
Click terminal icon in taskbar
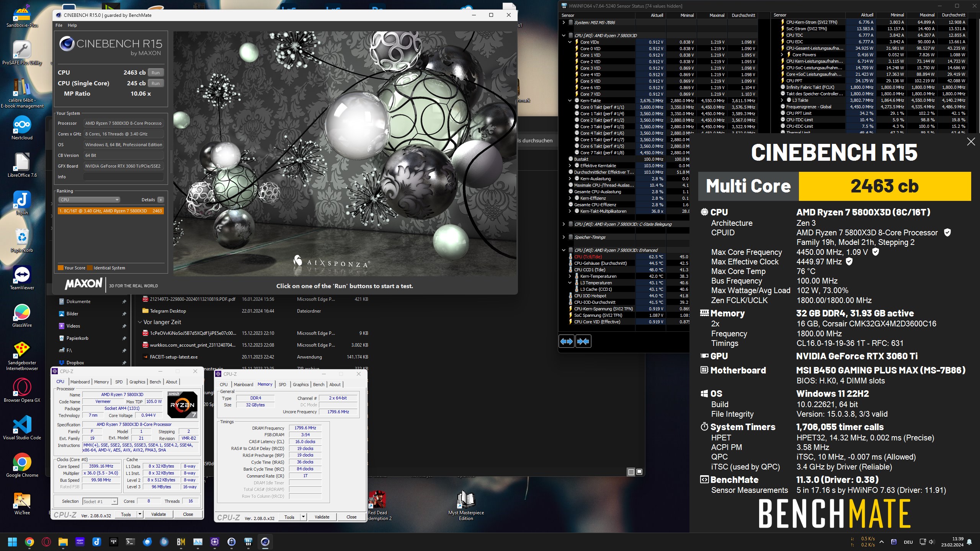coord(131,542)
